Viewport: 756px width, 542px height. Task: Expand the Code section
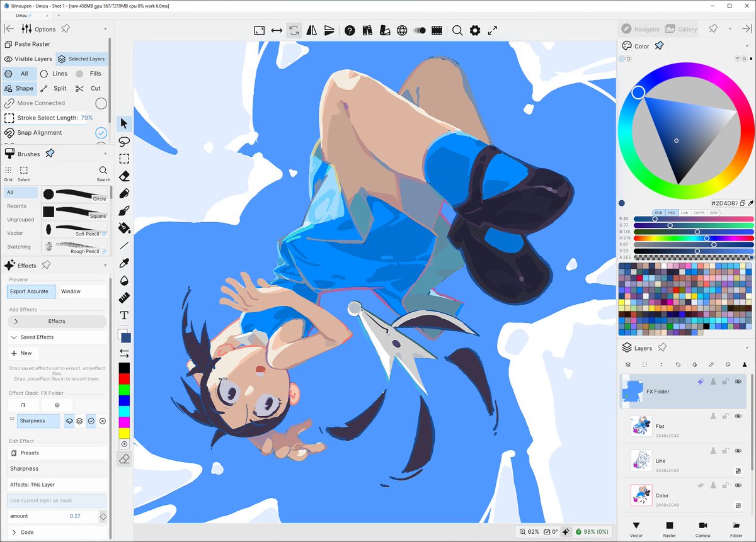(58, 533)
